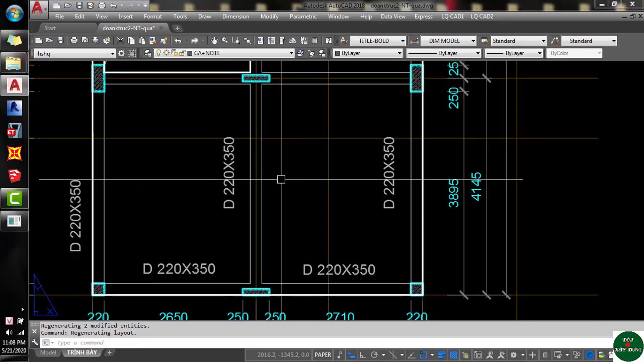
Task: Click the Windows Start orb
Action: 14,14
